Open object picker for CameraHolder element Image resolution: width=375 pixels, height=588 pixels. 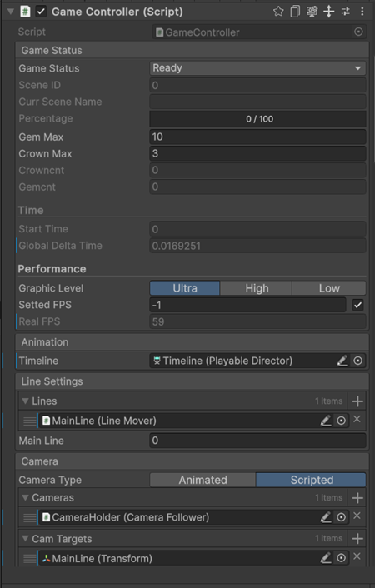click(x=341, y=517)
